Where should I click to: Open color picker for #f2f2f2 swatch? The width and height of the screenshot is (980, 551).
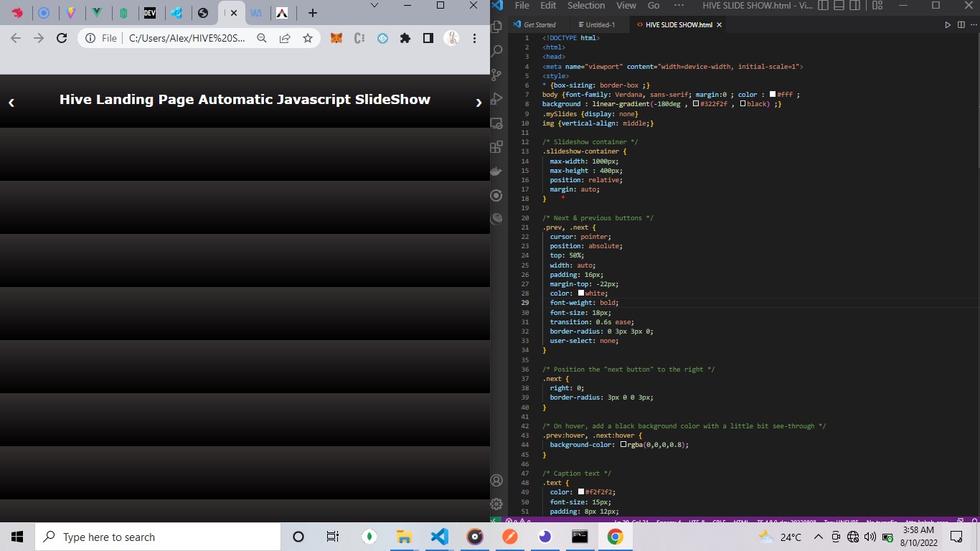(x=581, y=491)
